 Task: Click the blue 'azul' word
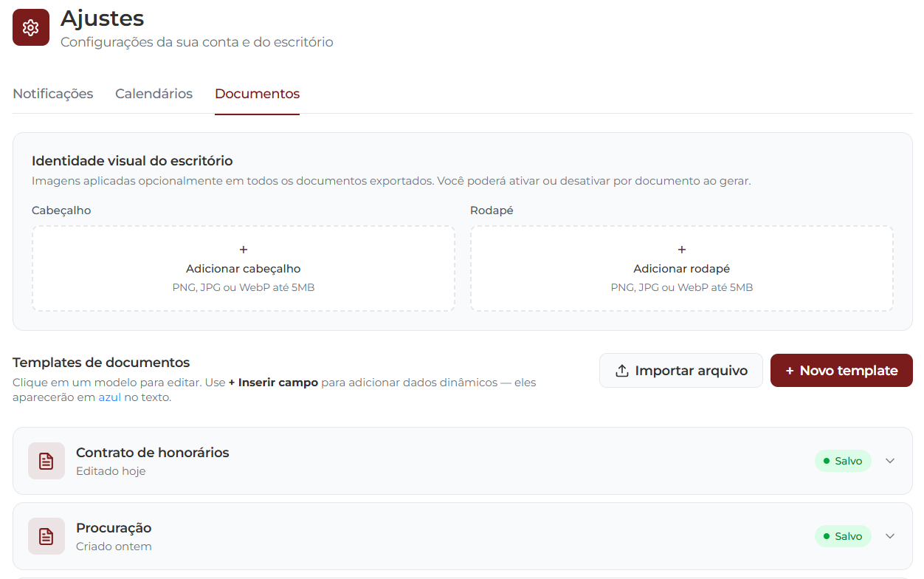click(x=110, y=397)
